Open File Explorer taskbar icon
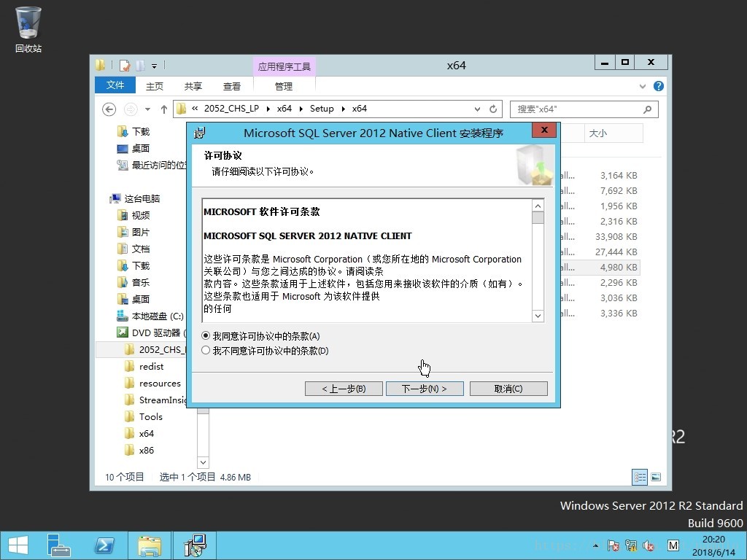 click(x=150, y=545)
